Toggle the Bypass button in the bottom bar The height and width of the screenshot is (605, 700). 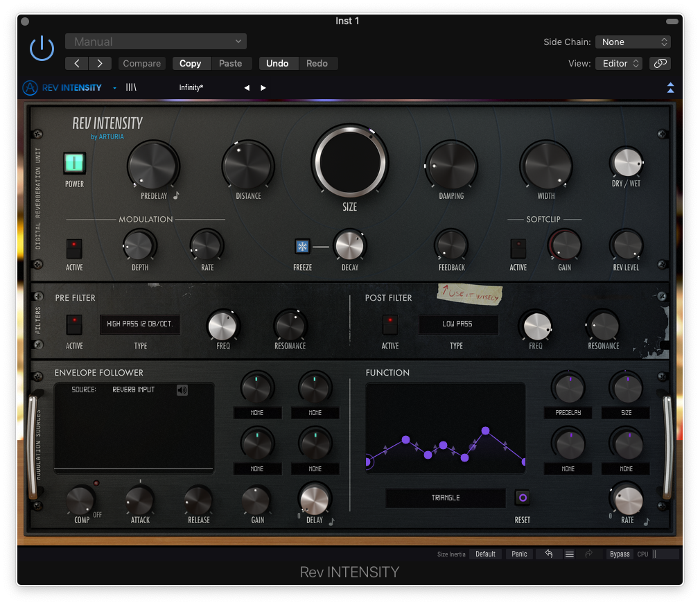click(620, 554)
